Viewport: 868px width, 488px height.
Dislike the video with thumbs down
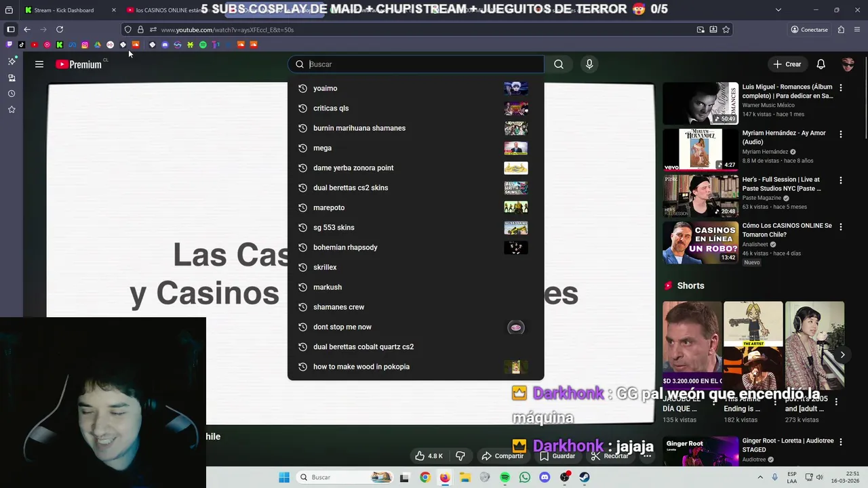[460, 456]
